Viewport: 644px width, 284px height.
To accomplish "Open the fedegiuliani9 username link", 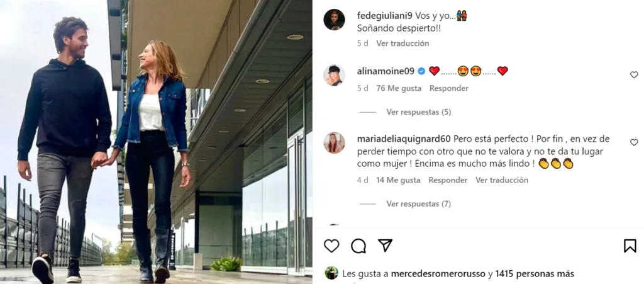I will (x=385, y=16).
